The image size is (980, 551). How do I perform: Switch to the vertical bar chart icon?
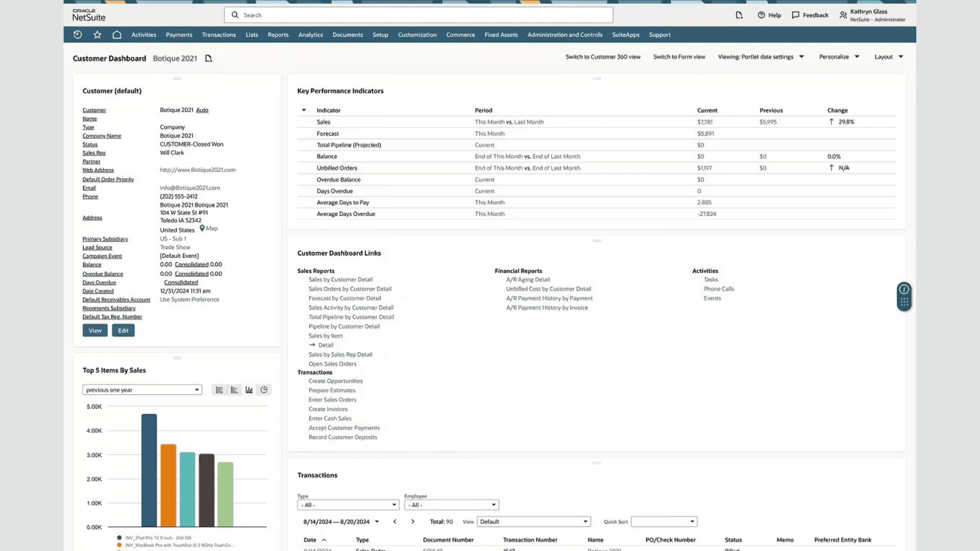249,390
